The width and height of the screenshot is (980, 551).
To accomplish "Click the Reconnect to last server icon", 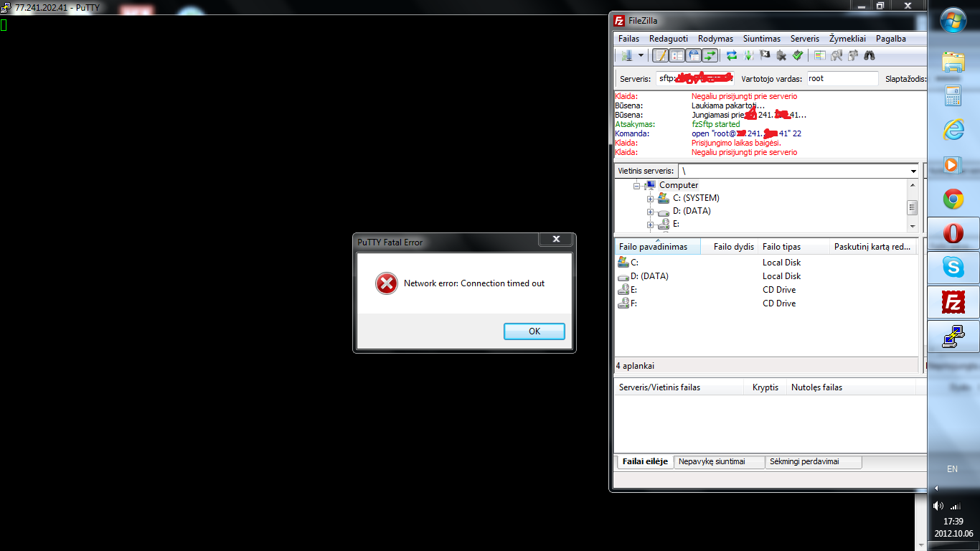I will click(797, 55).
